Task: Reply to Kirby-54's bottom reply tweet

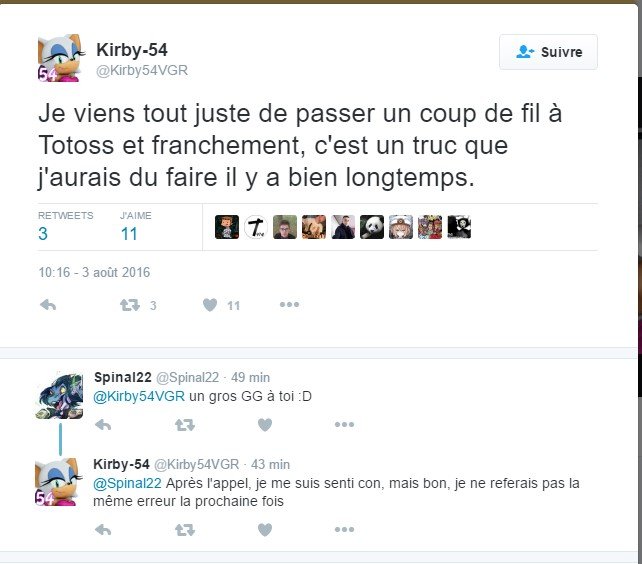Action: pos(103,530)
